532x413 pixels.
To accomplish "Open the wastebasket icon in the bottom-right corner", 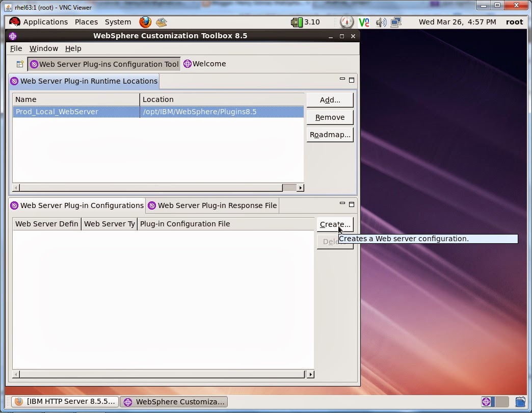I will (x=521, y=402).
